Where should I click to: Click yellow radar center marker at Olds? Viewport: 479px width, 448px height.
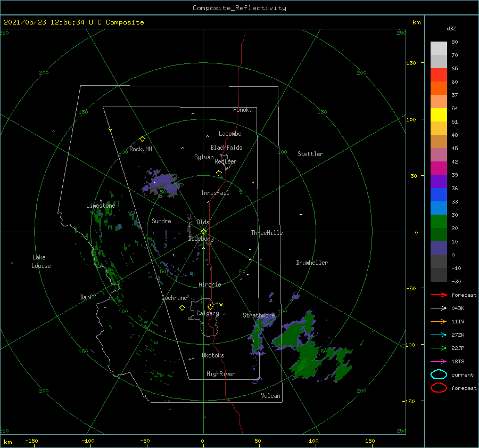203,232
